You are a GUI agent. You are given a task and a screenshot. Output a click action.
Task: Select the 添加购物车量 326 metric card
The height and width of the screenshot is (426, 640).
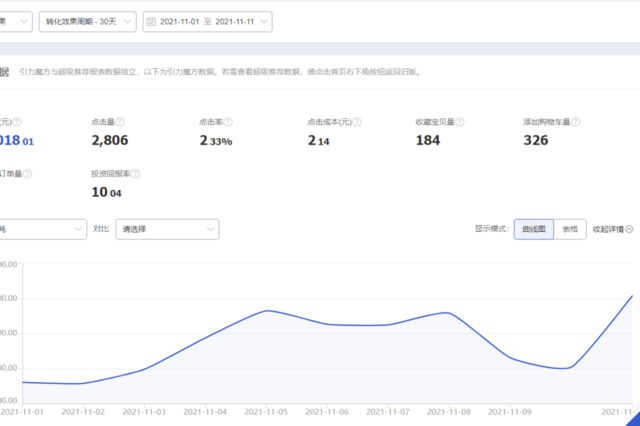[x=552, y=133]
